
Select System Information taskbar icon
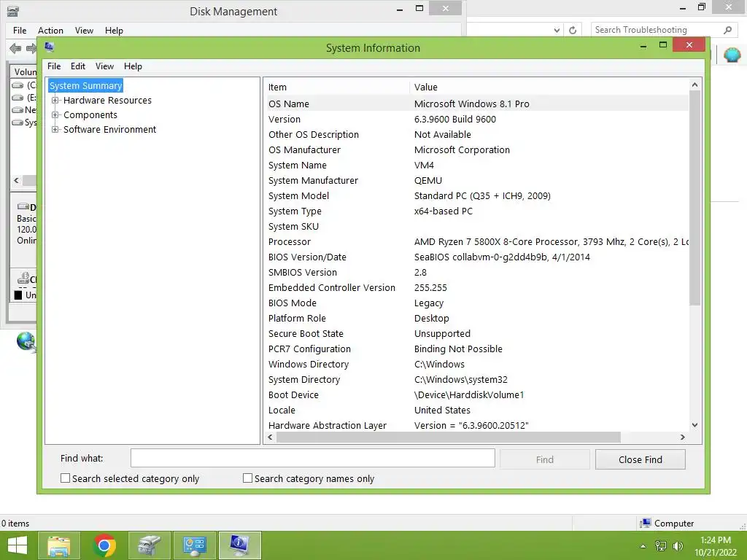[x=239, y=545]
